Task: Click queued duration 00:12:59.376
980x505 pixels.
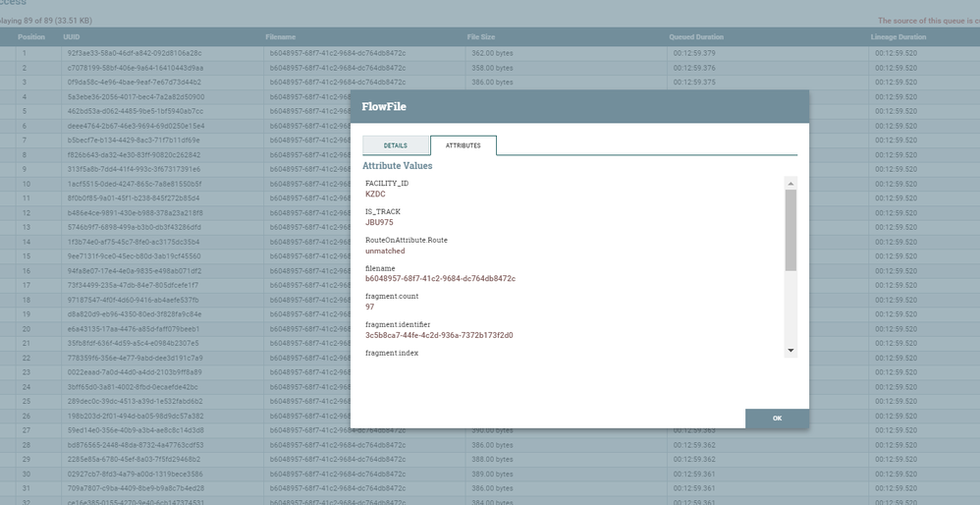Action: pos(694,68)
